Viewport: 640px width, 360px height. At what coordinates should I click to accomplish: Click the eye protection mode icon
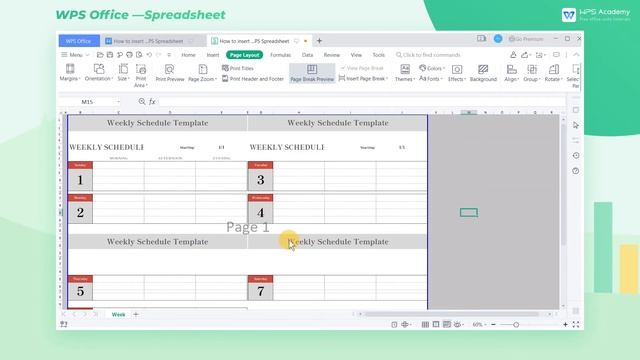tap(458, 324)
